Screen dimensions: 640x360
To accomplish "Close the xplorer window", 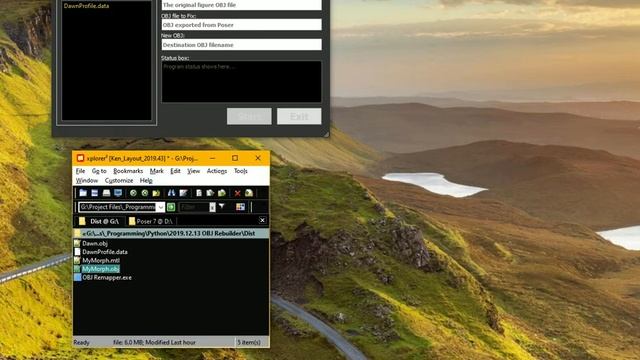I will tap(258, 158).
